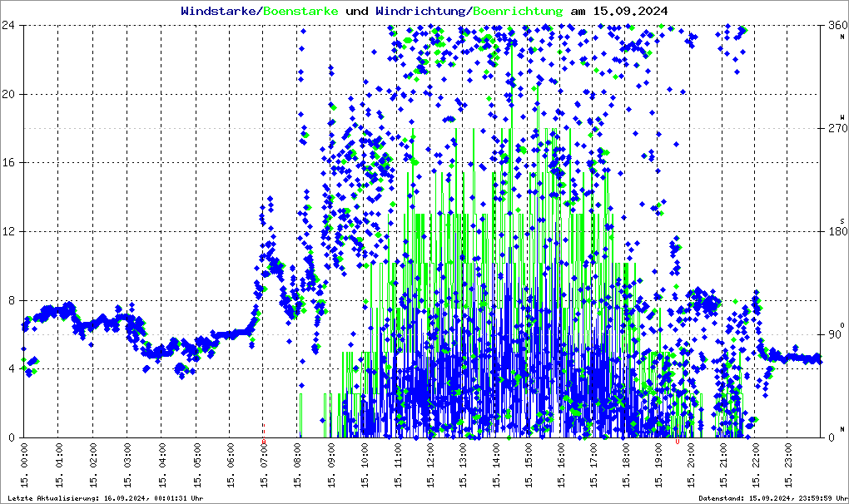Click the time label '15. 21:00'
Image resolution: width=849 pixels, height=504 pixels.
coord(722,465)
